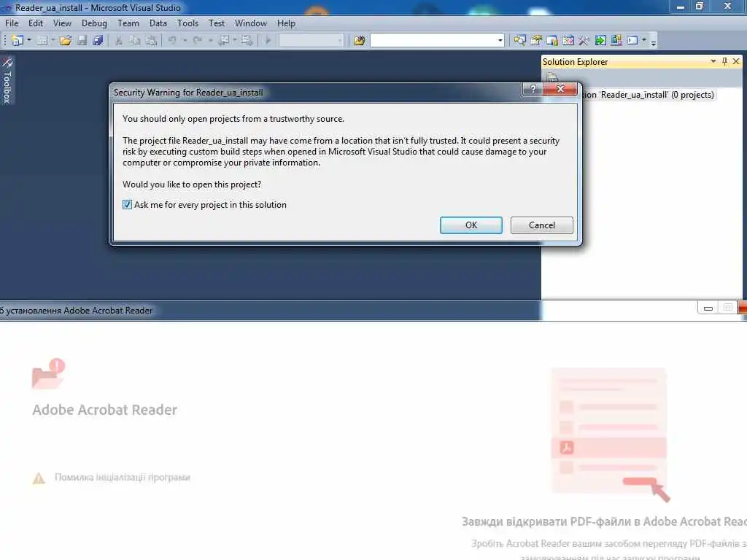Click the Paste icon in toolbar
The width and height of the screenshot is (747, 560).
click(151, 41)
